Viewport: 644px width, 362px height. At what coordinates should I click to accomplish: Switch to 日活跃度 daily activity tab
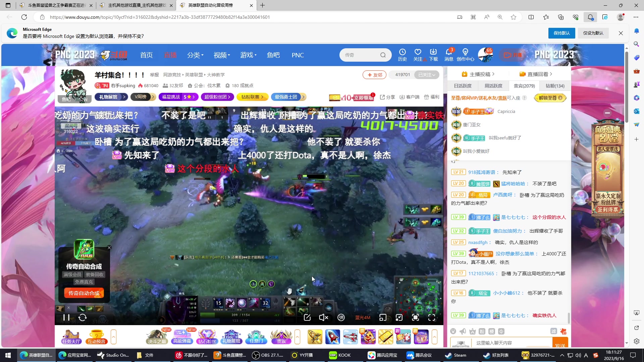[x=463, y=86]
